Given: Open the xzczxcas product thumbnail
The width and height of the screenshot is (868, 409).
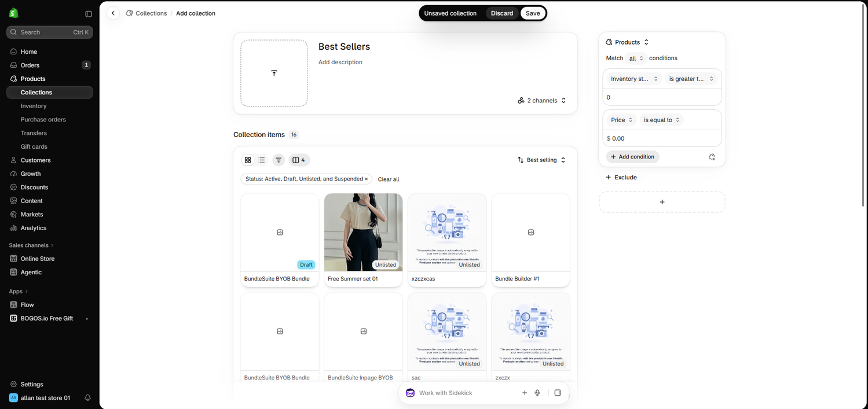Looking at the screenshot, I should 447,232.
